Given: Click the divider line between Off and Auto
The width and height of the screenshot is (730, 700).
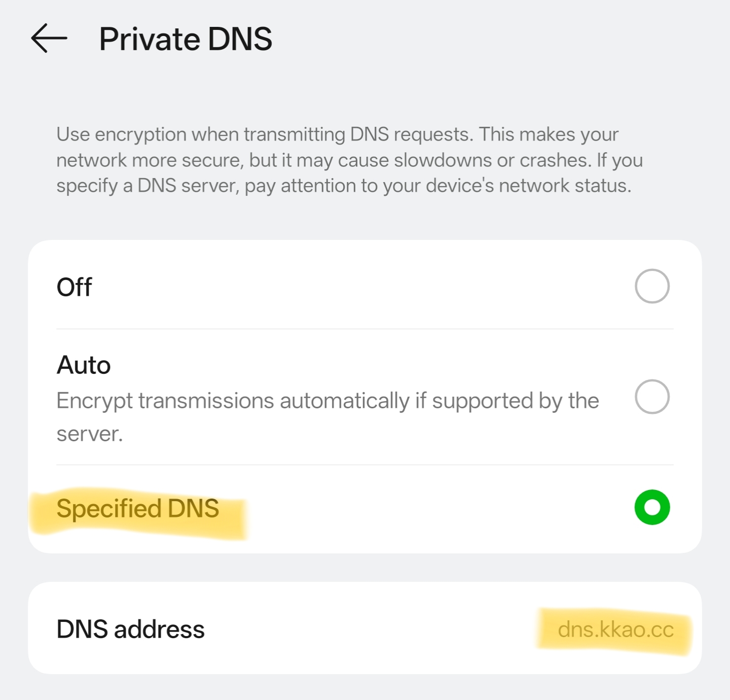Looking at the screenshot, I should (x=365, y=329).
